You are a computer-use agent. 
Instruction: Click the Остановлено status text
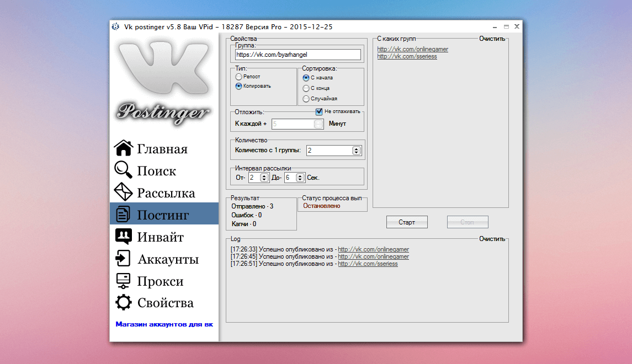coord(322,206)
